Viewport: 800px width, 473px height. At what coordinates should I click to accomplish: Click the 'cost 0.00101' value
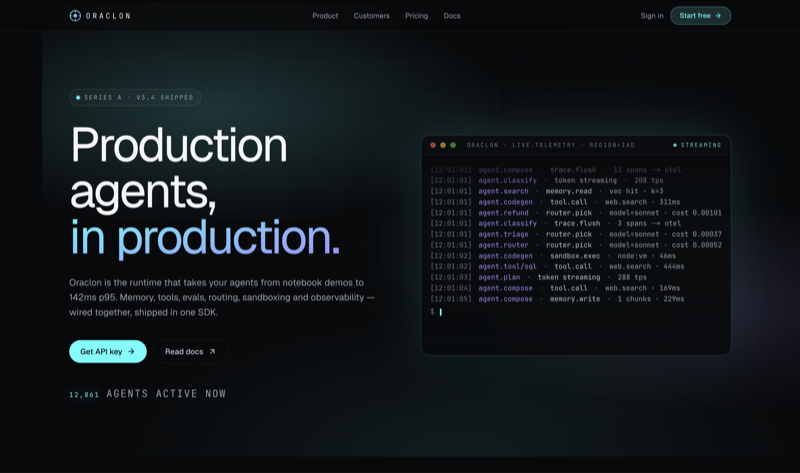pyautogui.click(x=696, y=213)
